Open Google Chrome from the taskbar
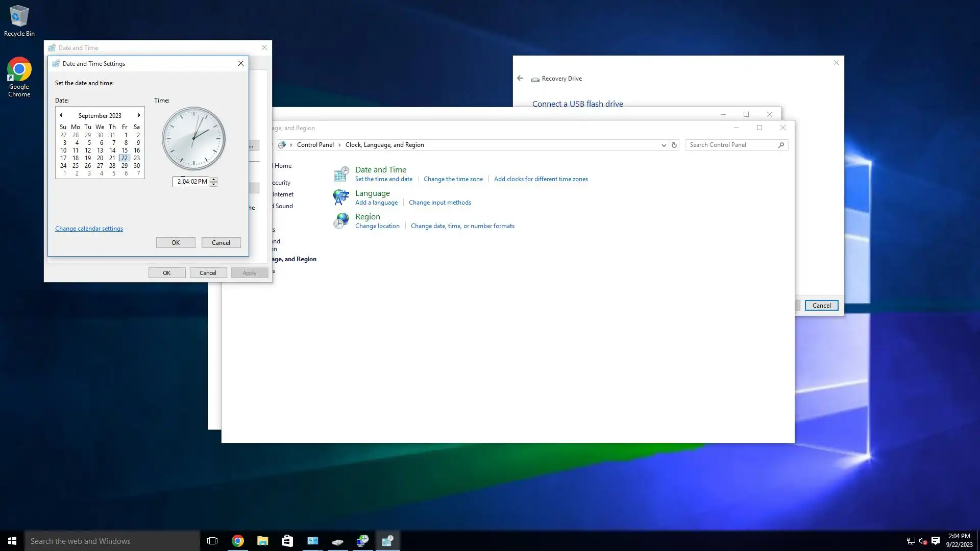 [x=238, y=541]
